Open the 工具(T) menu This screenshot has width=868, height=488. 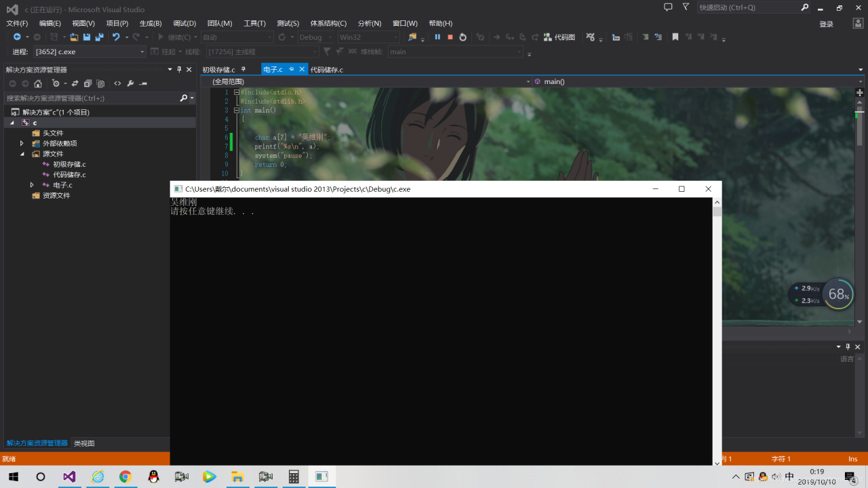coord(255,23)
